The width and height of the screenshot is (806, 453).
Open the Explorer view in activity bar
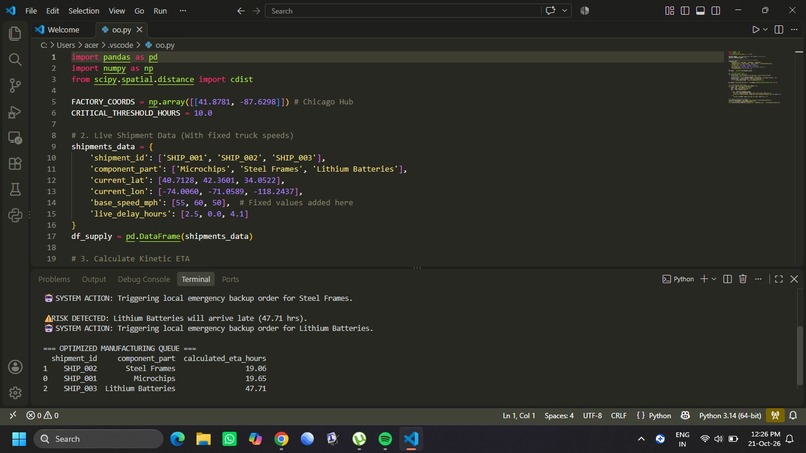point(15,33)
